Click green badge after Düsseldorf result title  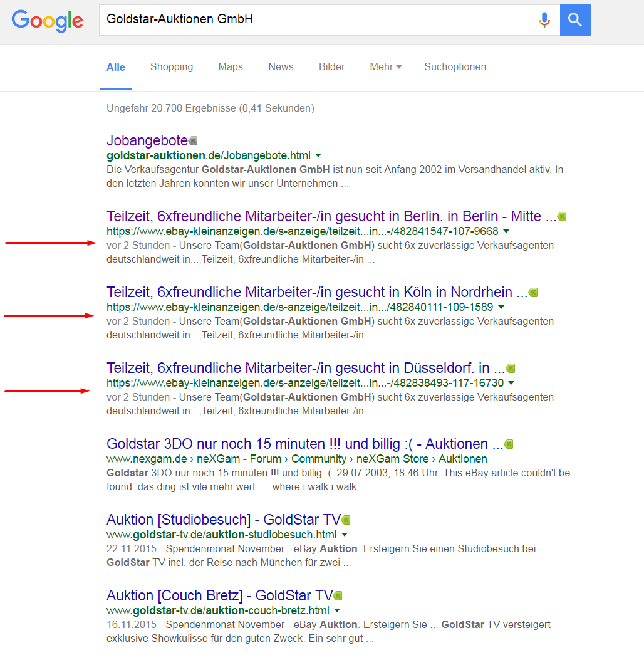511,368
